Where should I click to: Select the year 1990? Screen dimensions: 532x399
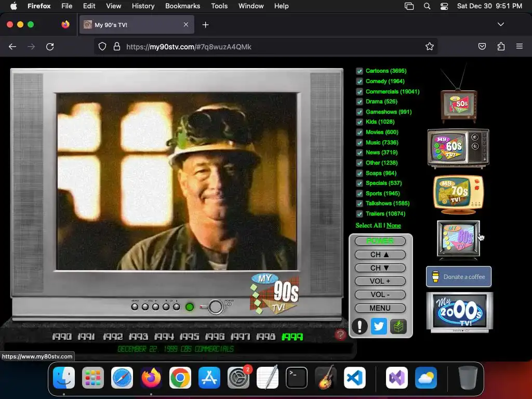coord(62,337)
